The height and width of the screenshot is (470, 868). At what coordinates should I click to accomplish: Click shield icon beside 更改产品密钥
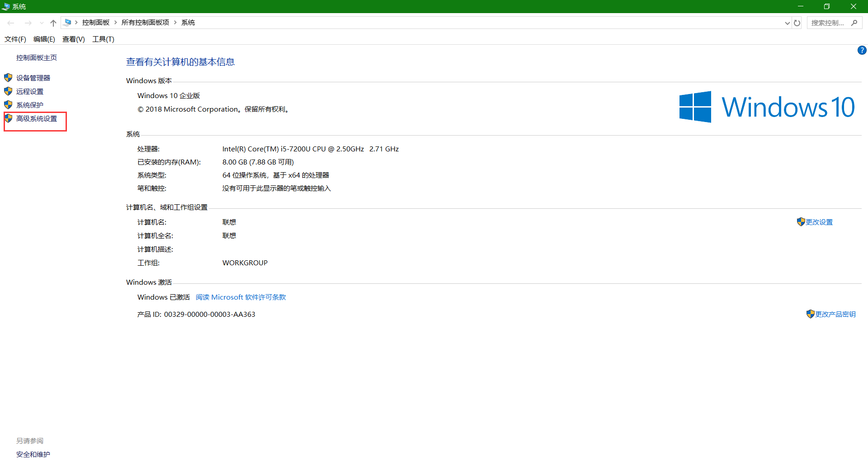[810, 314]
